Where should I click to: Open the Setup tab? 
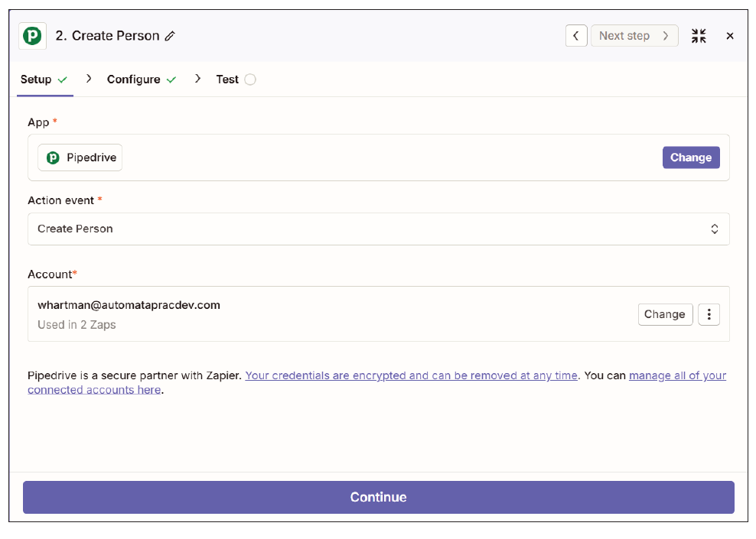[x=44, y=80]
